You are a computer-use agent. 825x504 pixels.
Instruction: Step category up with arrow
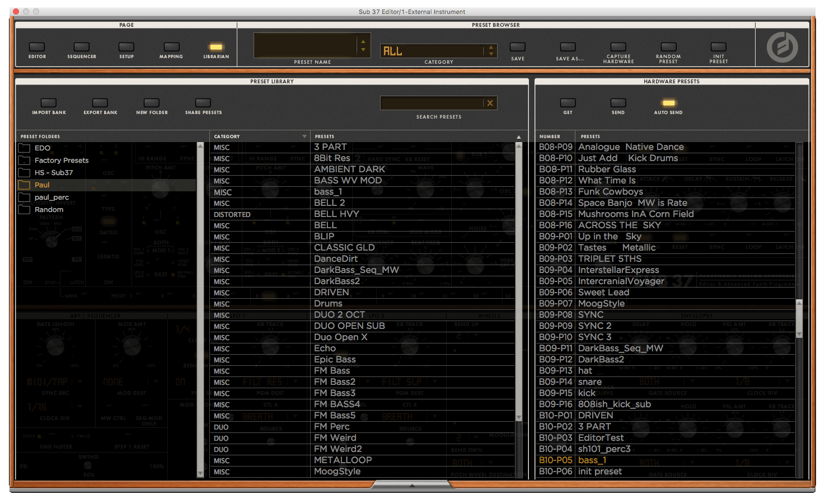click(x=491, y=48)
